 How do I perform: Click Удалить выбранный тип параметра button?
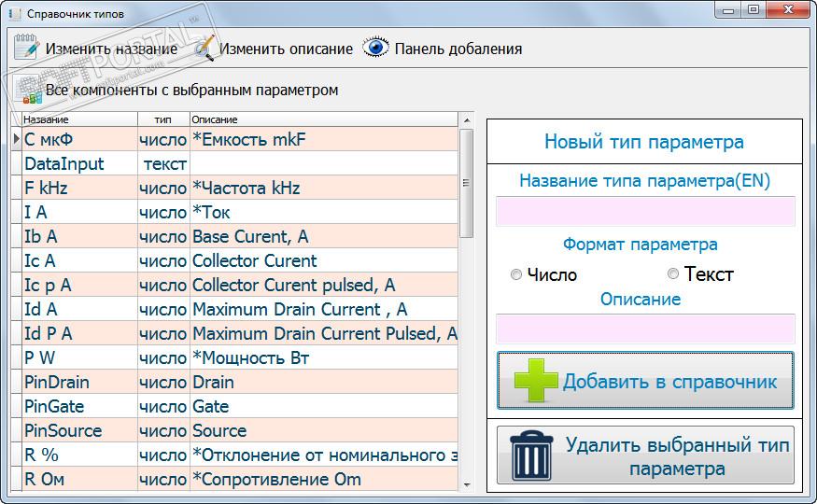click(645, 455)
